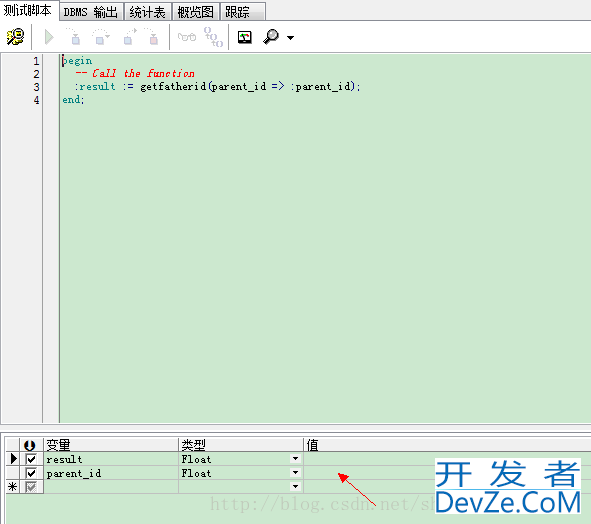Click the create profiler report icon
The image size is (591, 524).
pos(245,37)
